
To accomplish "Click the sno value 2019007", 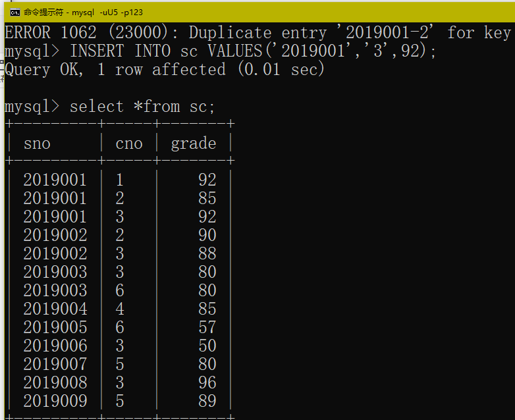I will [x=55, y=364].
